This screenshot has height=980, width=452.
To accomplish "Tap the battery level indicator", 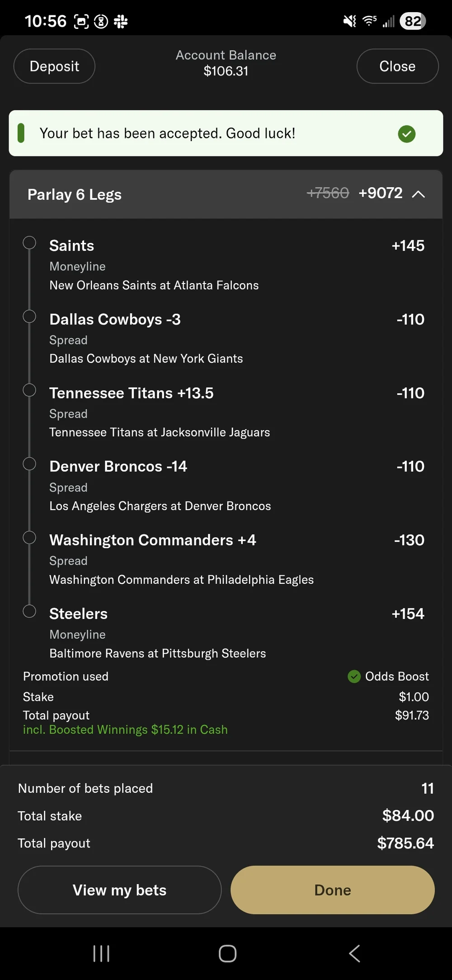I will (412, 21).
